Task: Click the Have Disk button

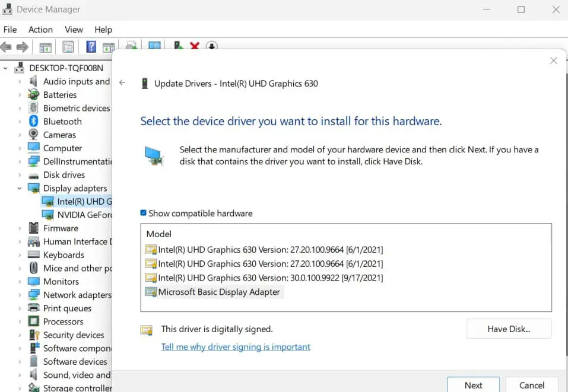Action: coord(509,329)
